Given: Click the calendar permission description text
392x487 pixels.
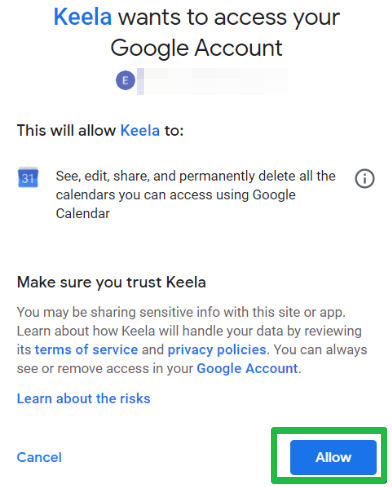Looking at the screenshot, I should tap(195, 195).
